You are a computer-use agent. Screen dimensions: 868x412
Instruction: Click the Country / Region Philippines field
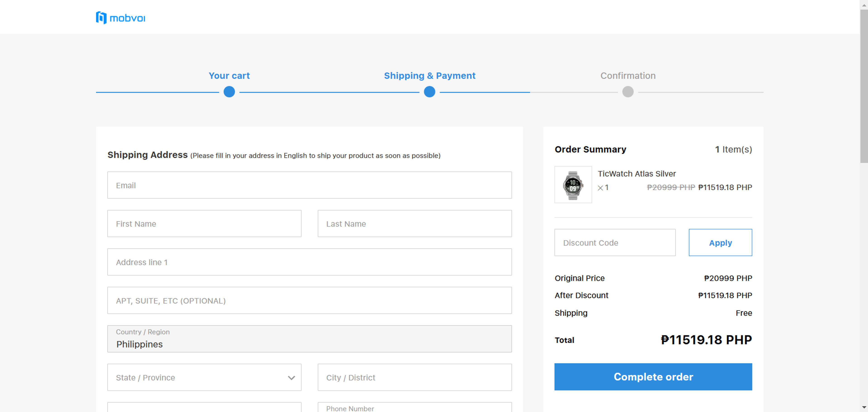[x=309, y=339]
